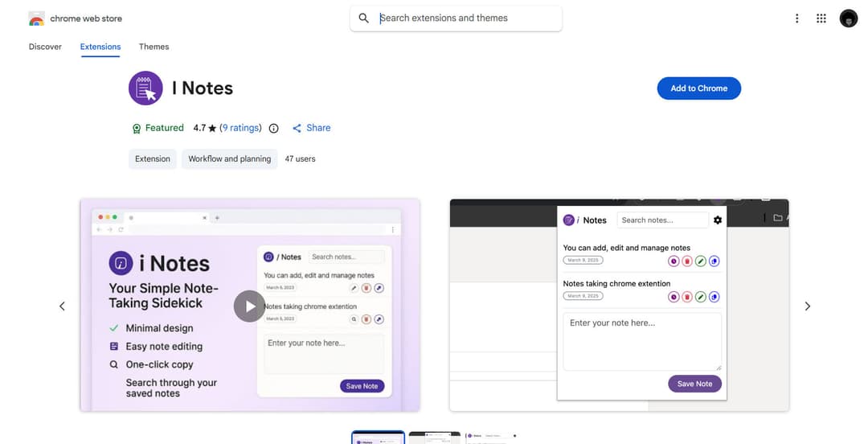Image resolution: width=868 pixels, height=444 pixels.
Task: Open the three-dot more options menu
Action: pyautogui.click(x=796, y=18)
